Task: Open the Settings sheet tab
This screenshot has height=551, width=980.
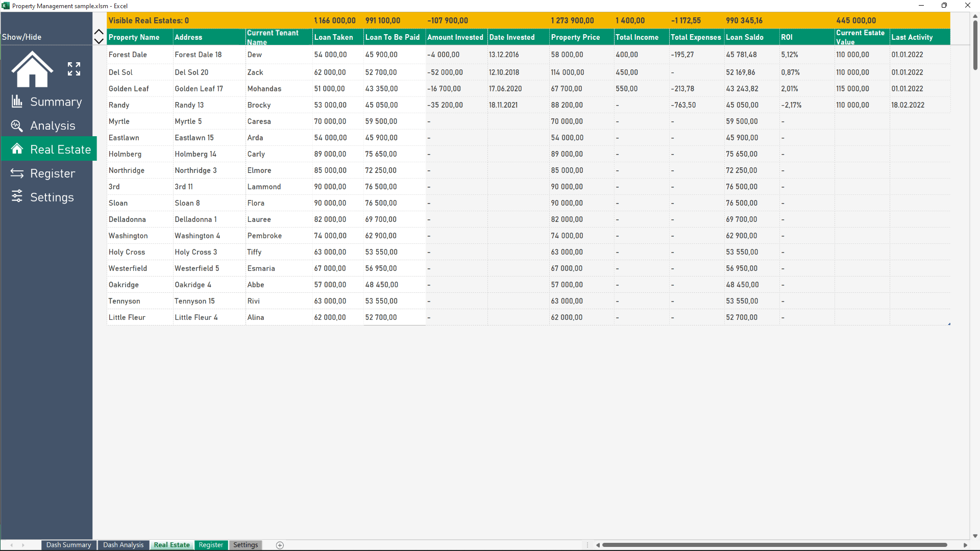Action: pyautogui.click(x=246, y=545)
